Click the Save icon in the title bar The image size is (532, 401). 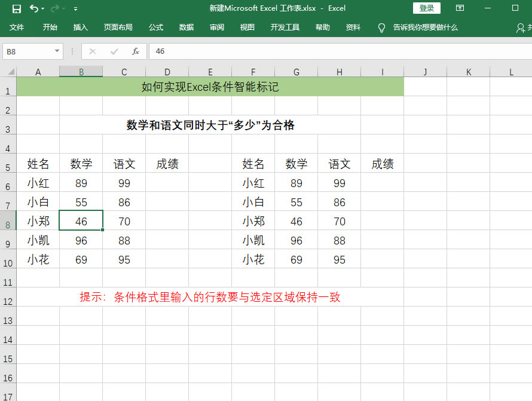[16, 8]
